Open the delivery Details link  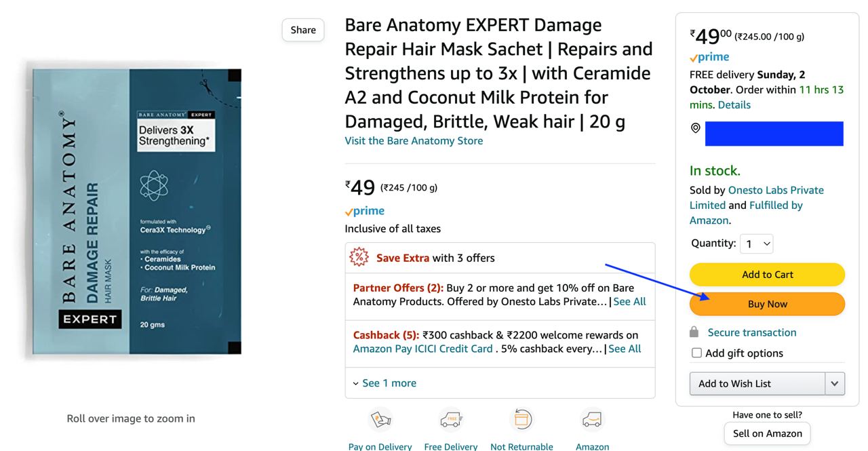click(734, 104)
